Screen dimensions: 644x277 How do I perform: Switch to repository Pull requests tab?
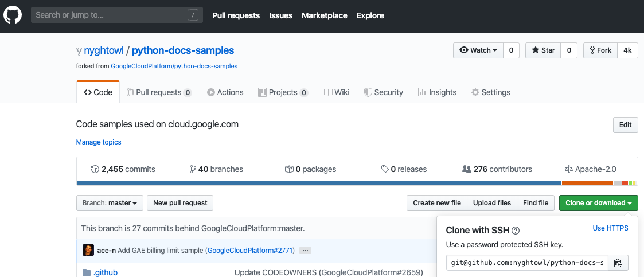coord(159,92)
